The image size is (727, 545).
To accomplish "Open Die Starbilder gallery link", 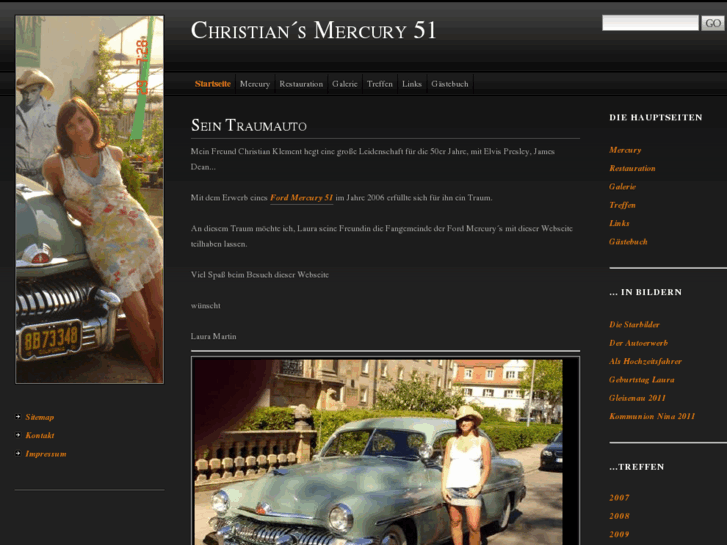I will click(634, 324).
